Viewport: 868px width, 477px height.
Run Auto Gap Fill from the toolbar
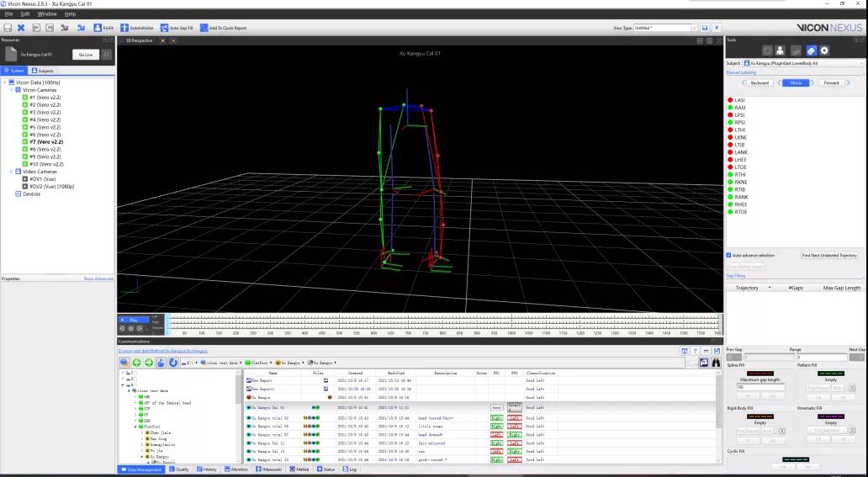click(177, 28)
